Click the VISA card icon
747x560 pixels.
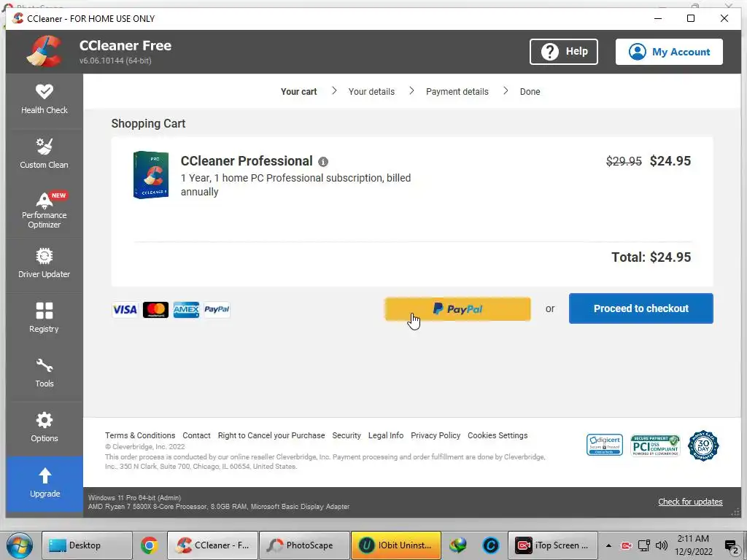(125, 310)
